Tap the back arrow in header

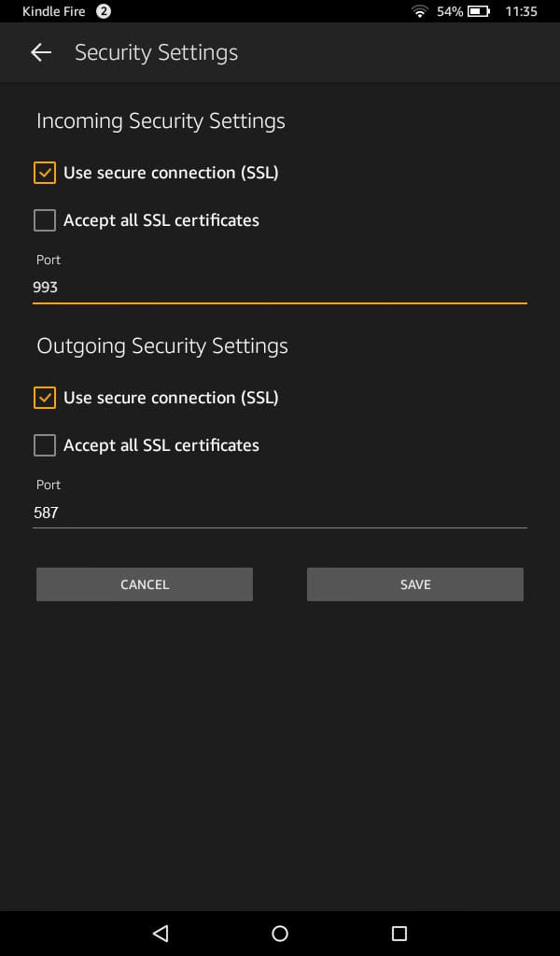(41, 52)
